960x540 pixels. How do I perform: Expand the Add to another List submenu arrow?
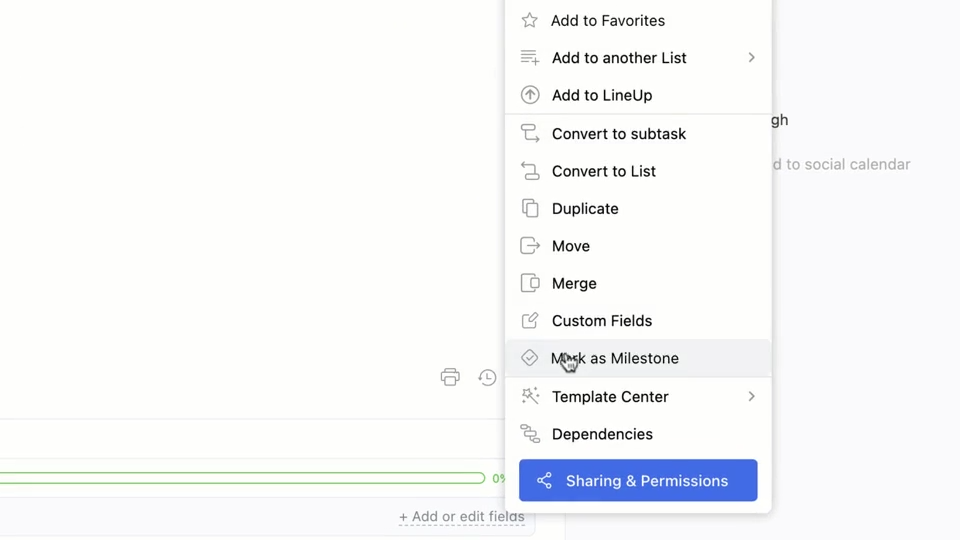(x=751, y=58)
